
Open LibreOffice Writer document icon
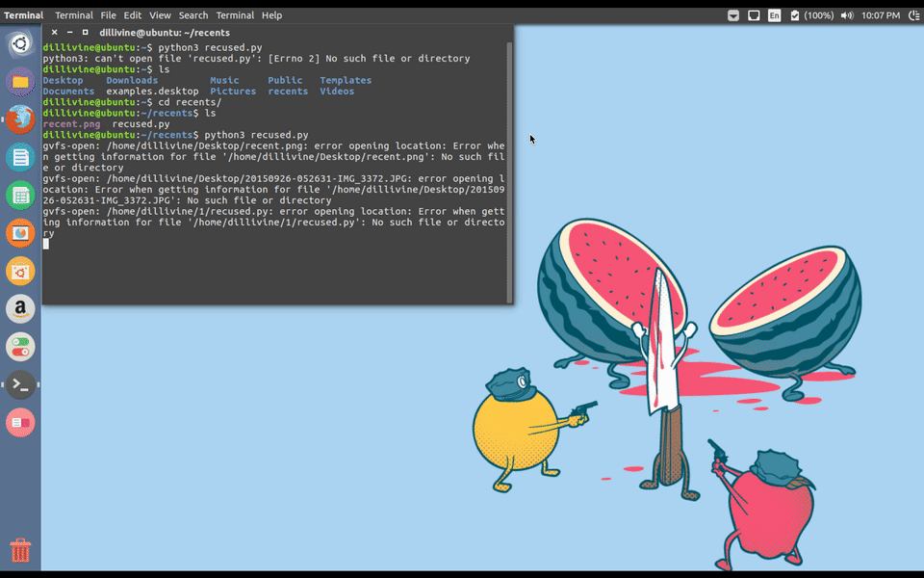tap(20, 157)
